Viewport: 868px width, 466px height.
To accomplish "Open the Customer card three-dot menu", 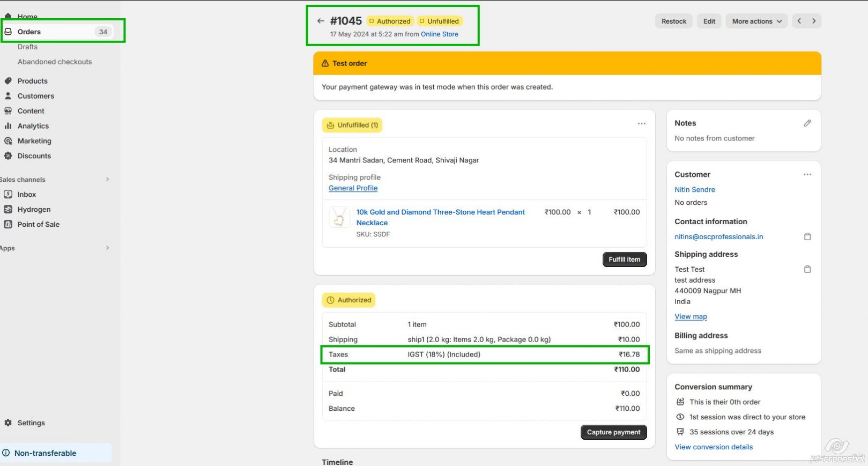I will pyautogui.click(x=807, y=174).
